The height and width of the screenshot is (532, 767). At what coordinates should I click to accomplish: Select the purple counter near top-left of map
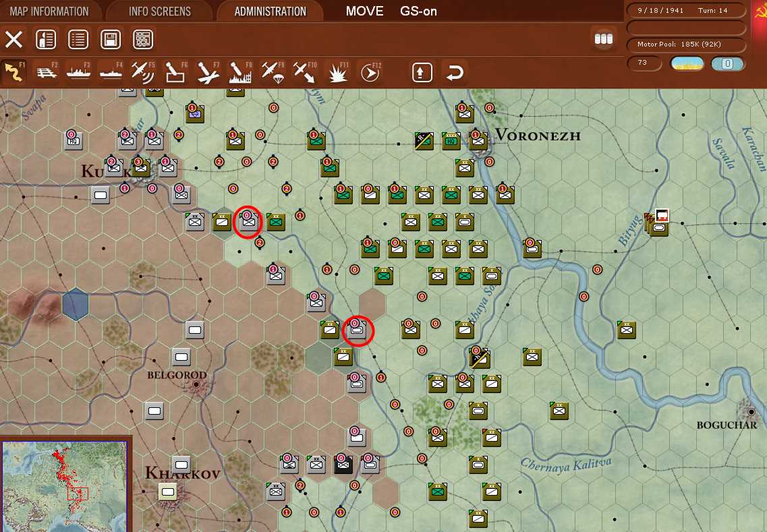(x=195, y=113)
